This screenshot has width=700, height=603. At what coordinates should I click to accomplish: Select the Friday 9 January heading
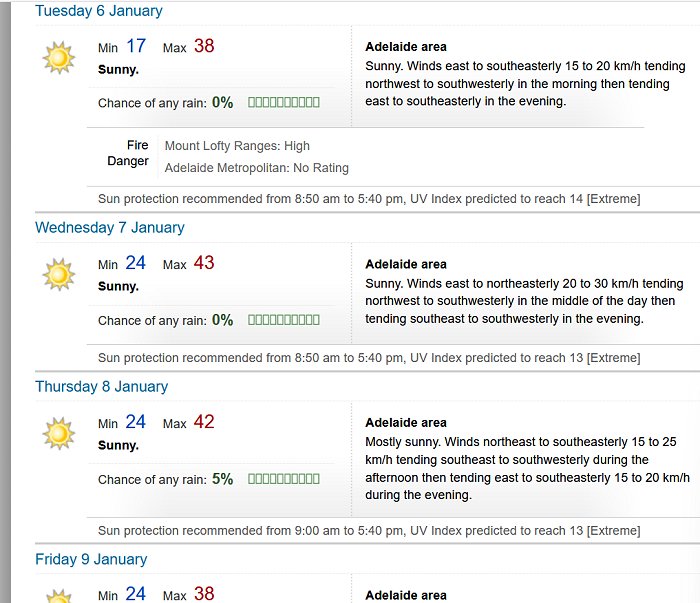[91, 559]
